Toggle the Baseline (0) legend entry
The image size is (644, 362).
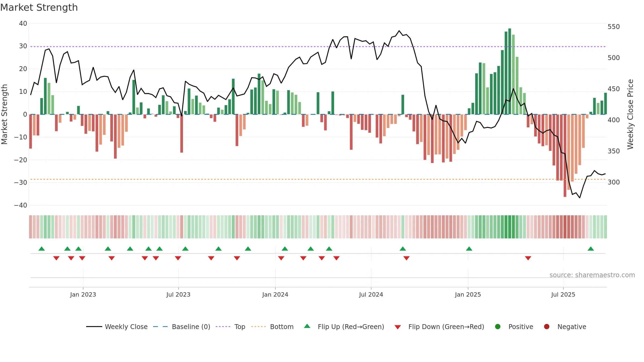182,327
